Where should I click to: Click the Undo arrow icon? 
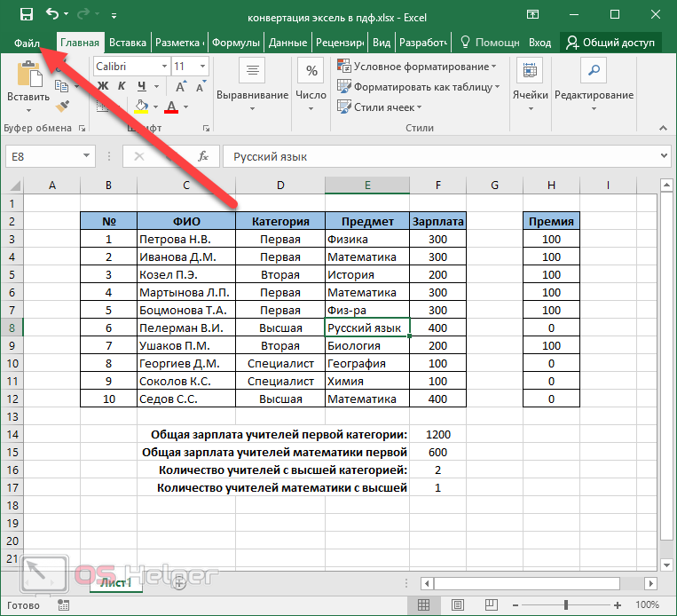pyautogui.click(x=52, y=14)
